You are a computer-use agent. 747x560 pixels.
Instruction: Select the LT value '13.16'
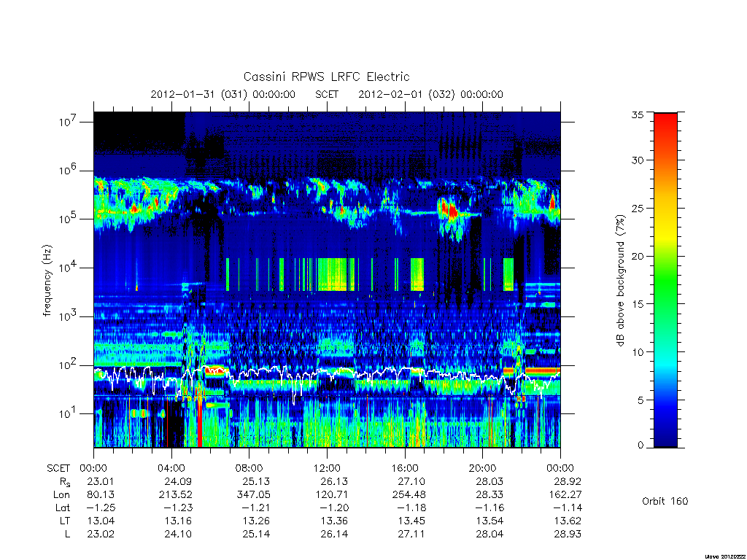[178, 521]
